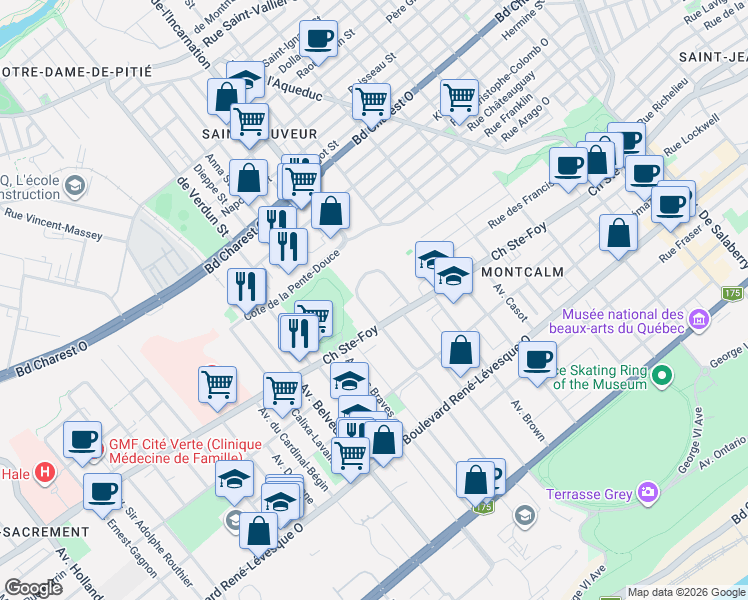
Task: Click the coffee cup marker above Av. Ernest-Gagnon
Action: [x=103, y=495]
